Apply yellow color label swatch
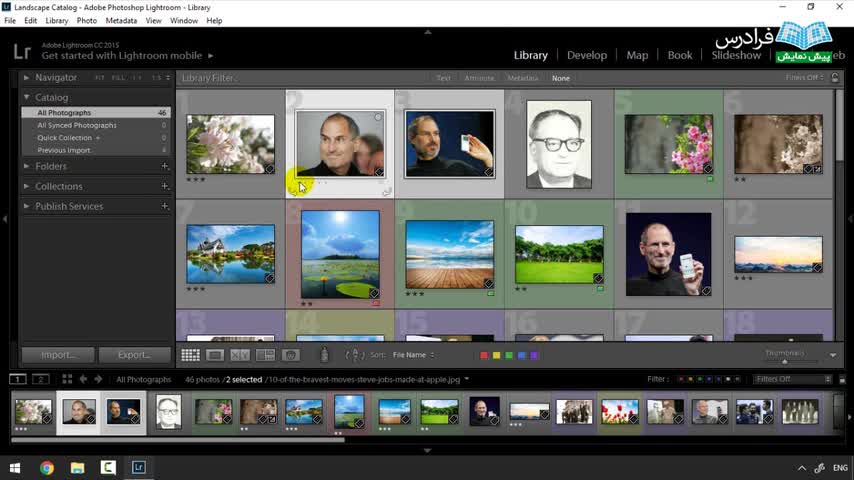Screen dimensions: 854x480 [x=496, y=355]
